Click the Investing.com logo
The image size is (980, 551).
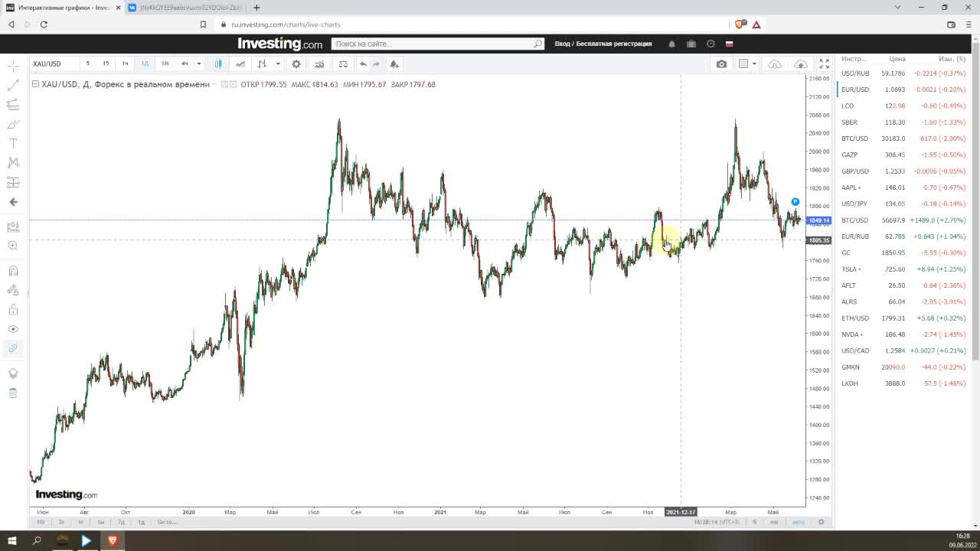[279, 44]
